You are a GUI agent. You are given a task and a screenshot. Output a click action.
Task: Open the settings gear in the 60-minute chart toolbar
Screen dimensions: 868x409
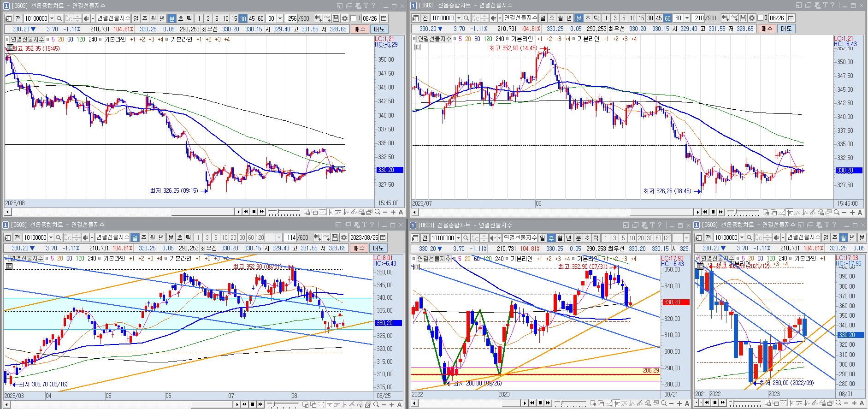click(x=751, y=18)
